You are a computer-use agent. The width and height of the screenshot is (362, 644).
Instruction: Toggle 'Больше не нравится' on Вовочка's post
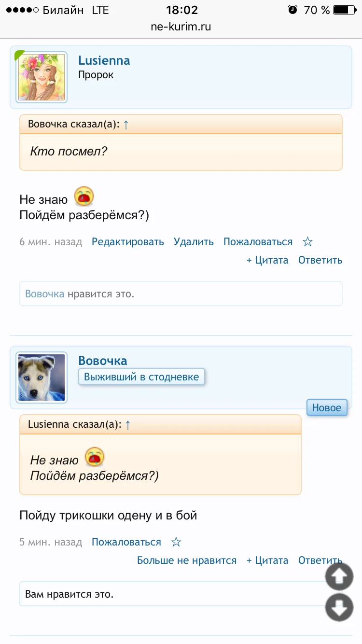pyautogui.click(x=187, y=560)
